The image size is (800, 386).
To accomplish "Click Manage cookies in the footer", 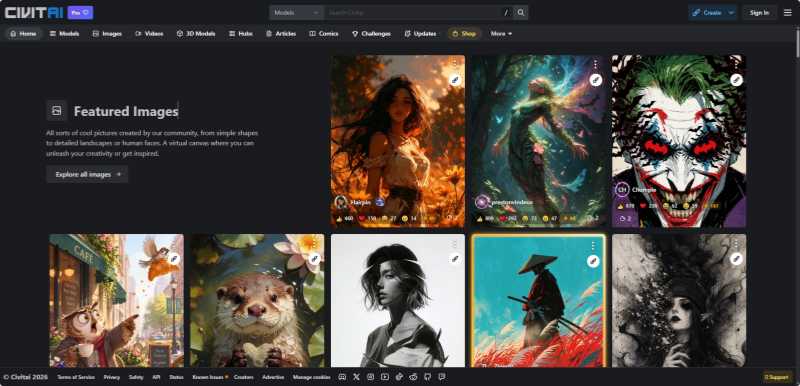I will 311,377.
